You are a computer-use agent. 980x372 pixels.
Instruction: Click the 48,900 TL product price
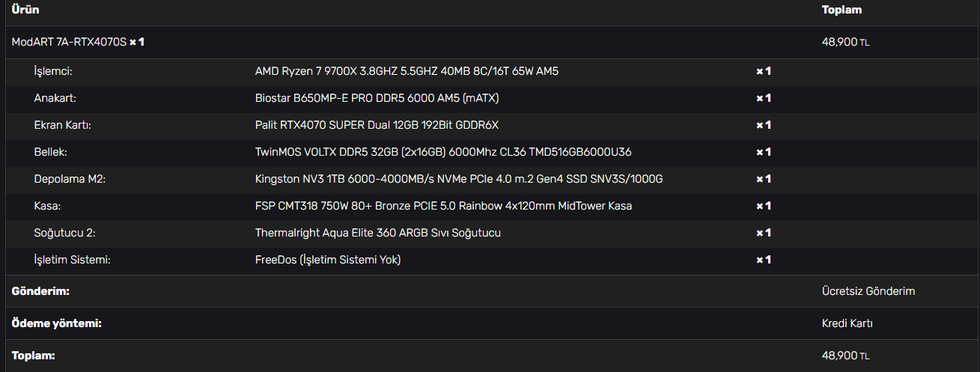[x=845, y=42]
